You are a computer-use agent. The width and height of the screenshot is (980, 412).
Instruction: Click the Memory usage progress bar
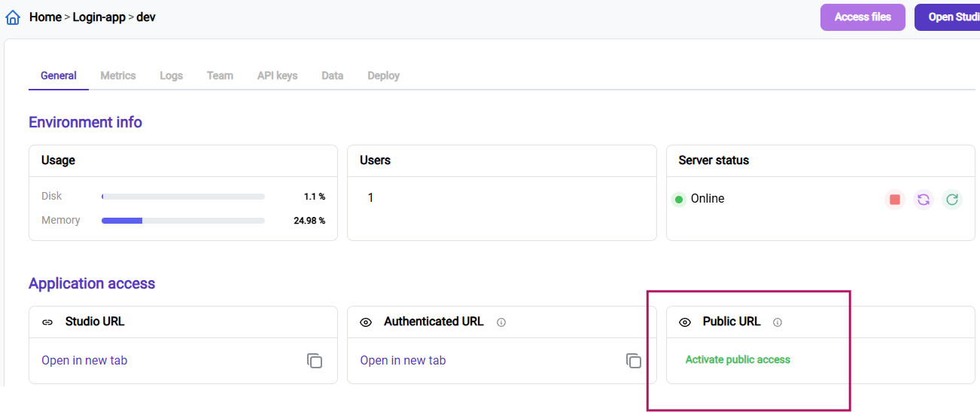click(183, 221)
